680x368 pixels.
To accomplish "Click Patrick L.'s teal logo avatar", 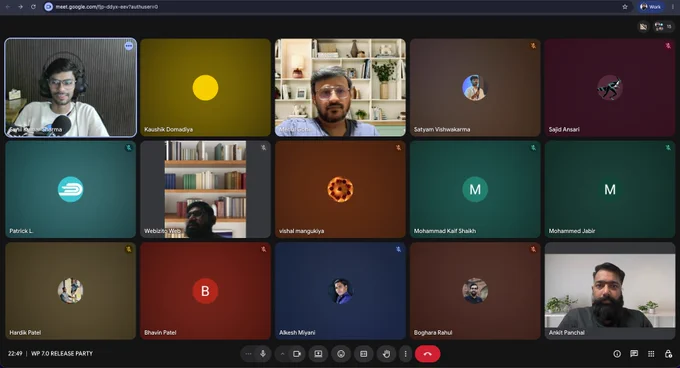I will pyautogui.click(x=71, y=189).
